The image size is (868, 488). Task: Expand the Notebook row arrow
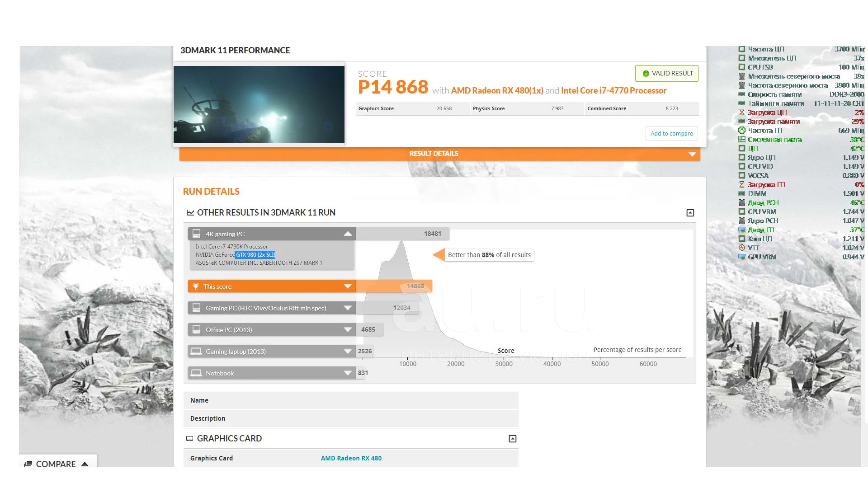[348, 373]
